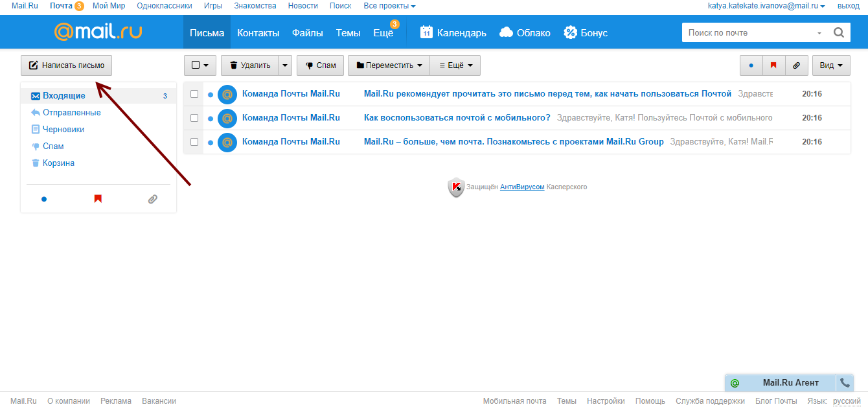Filter attachments with toolbar paperclip button
This screenshot has width=868, height=407.
tap(797, 65)
